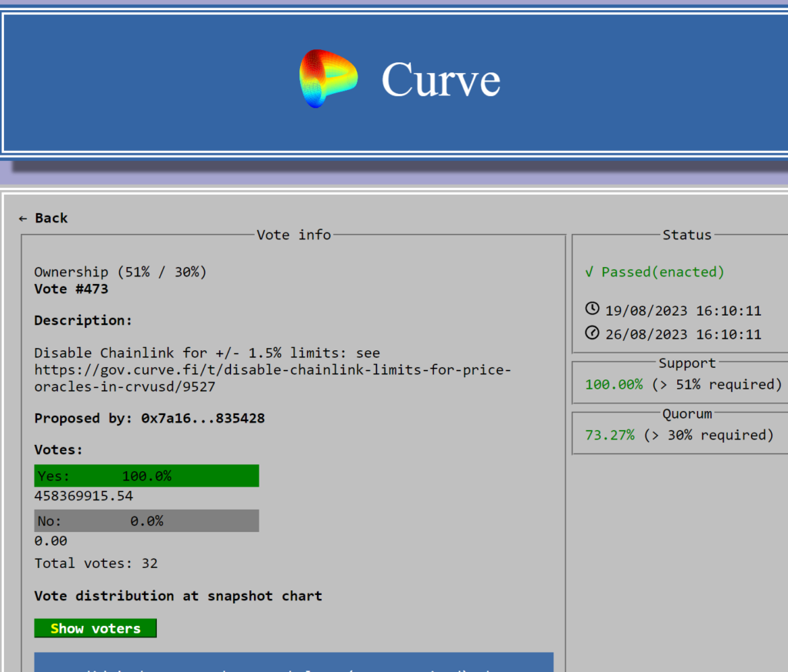Click the Quorum 73.27% value
The height and width of the screenshot is (672, 788).
click(609, 435)
